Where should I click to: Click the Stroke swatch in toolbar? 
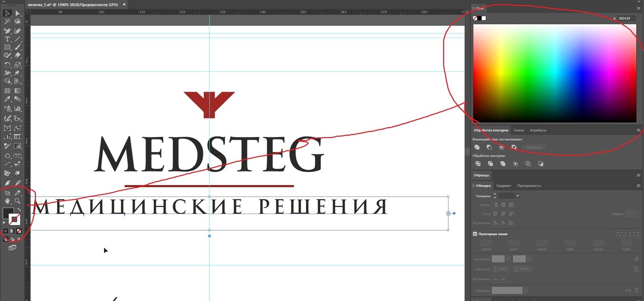click(14, 220)
